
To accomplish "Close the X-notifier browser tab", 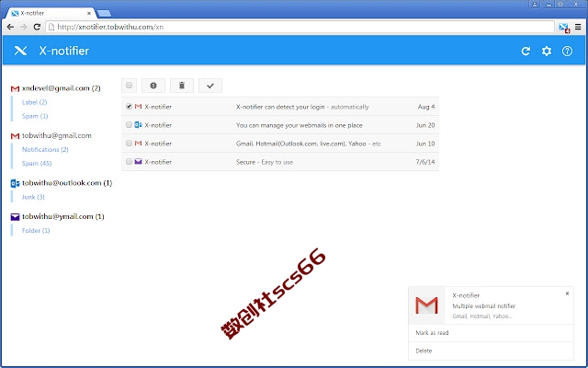I will pyautogui.click(x=89, y=13).
